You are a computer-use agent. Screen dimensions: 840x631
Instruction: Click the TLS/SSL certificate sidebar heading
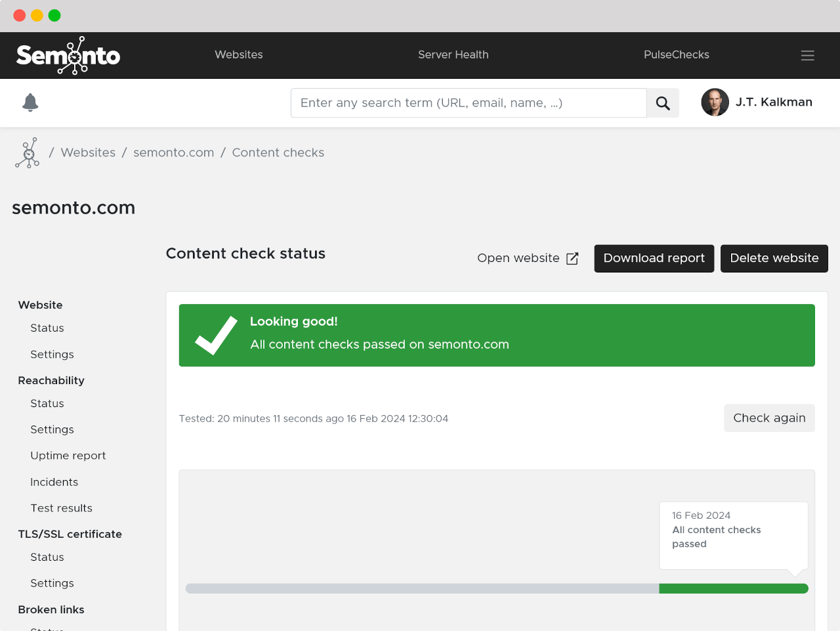click(x=70, y=534)
